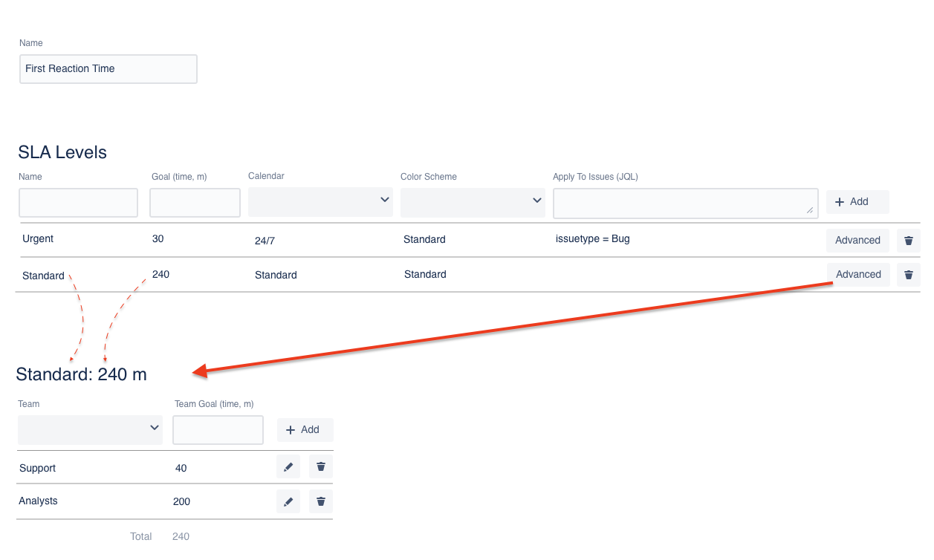Select the Urgent level name cell

tap(38, 239)
